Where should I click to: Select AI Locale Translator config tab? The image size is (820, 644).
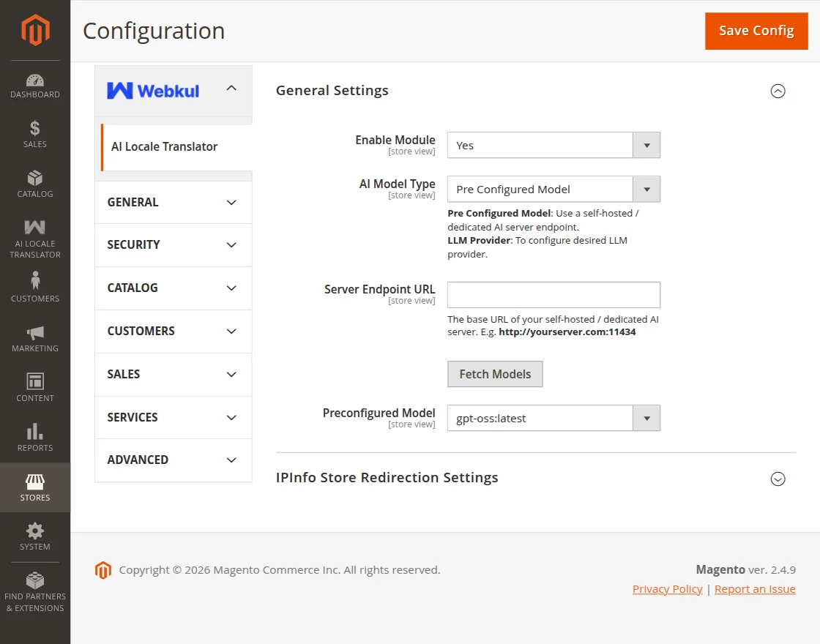tap(176, 147)
